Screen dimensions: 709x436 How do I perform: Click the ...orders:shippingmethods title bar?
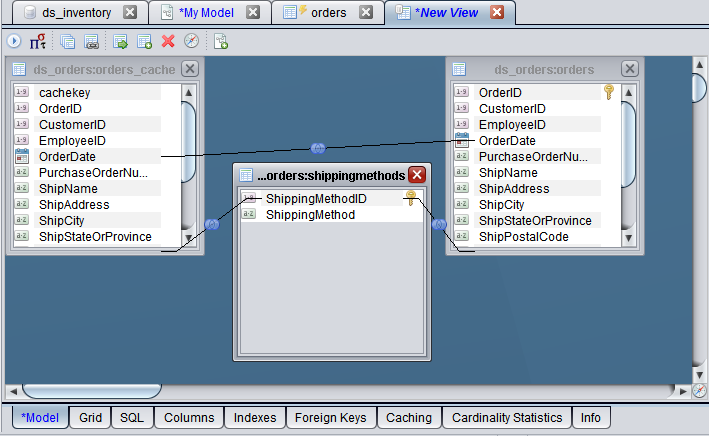point(331,175)
